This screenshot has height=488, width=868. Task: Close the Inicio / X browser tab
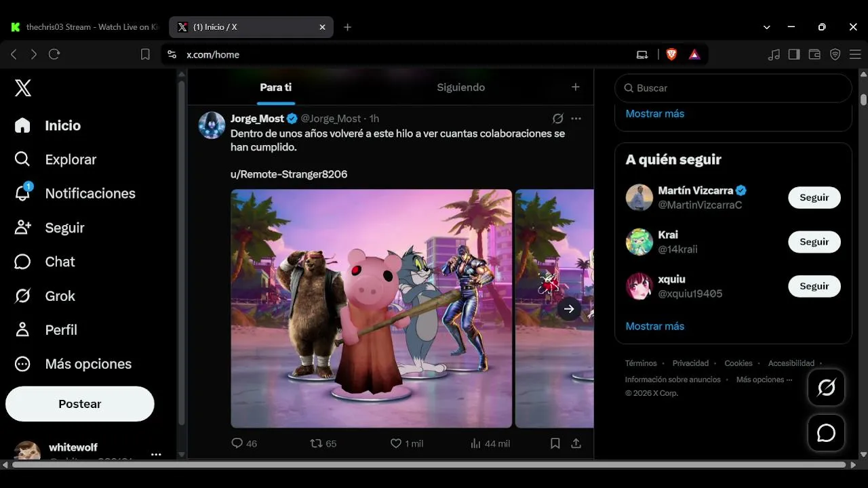(323, 27)
